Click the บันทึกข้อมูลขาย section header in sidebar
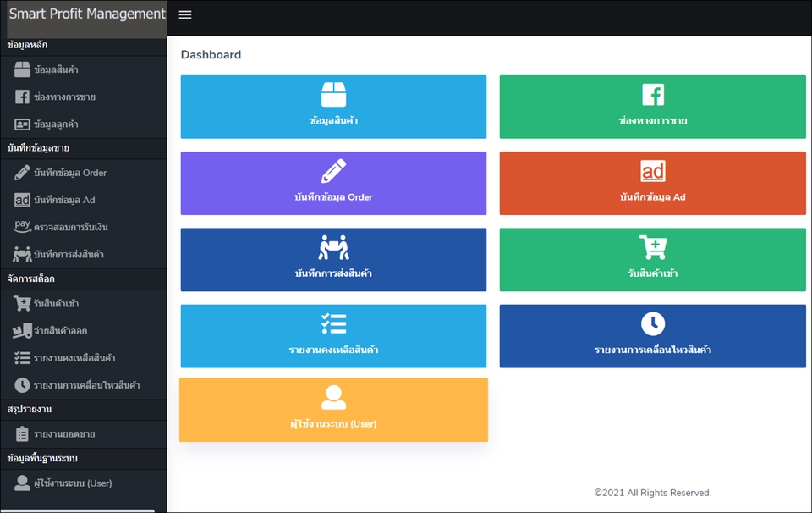 click(x=38, y=148)
